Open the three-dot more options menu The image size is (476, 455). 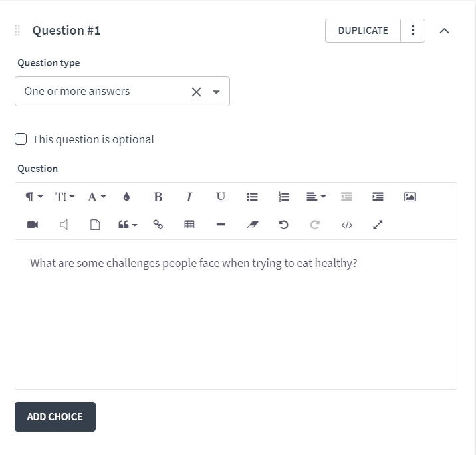pos(413,31)
